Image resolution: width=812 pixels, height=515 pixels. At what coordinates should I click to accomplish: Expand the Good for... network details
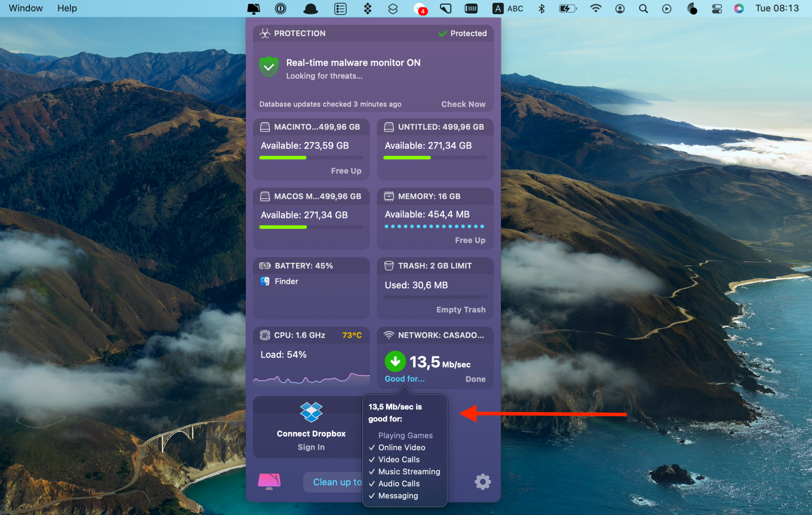[x=405, y=379]
